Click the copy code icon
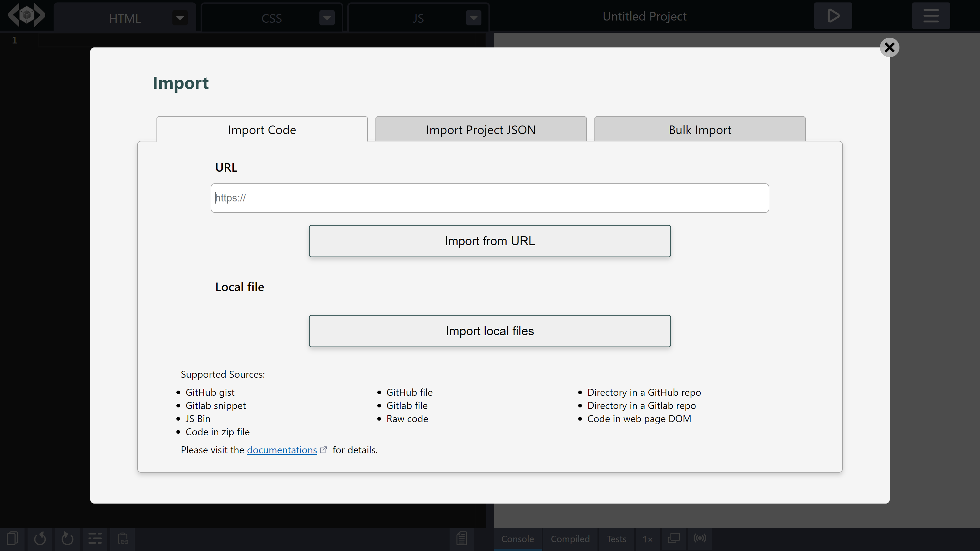 tap(12, 538)
